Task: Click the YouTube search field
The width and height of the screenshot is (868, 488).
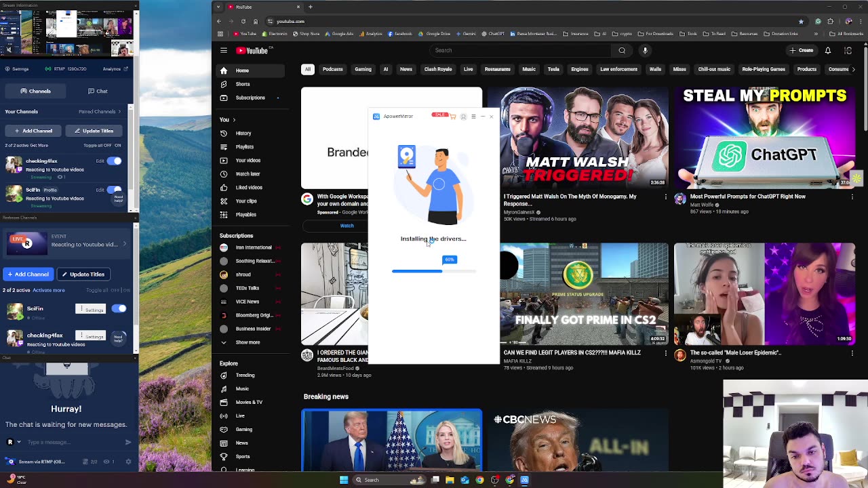Action: 520,50
